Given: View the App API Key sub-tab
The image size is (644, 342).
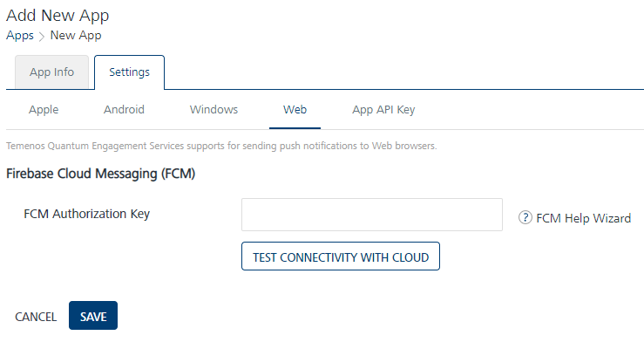Looking at the screenshot, I should (x=383, y=110).
